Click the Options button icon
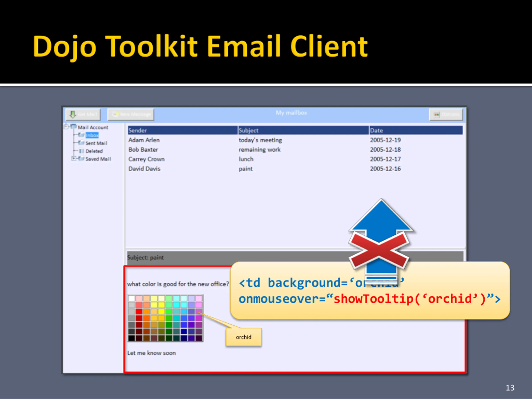Viewport: 532px width, 399px height. pos(437,115)
